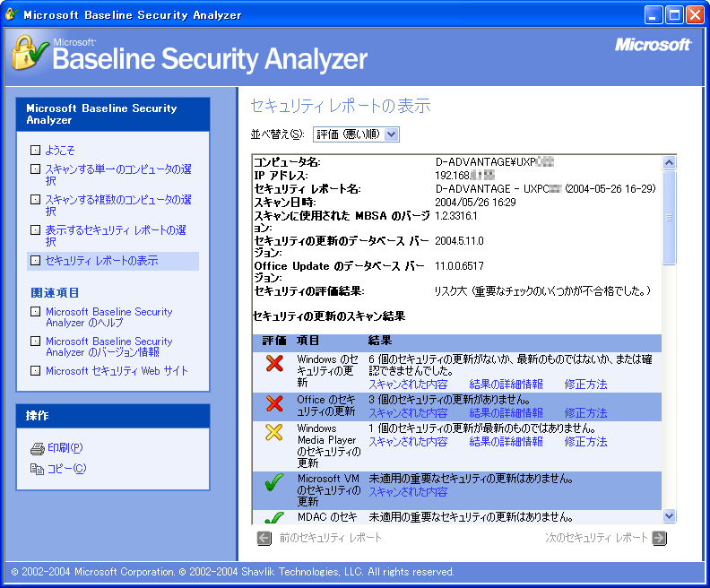Image resolution: width=710 pixels, height=588 pixels.
Task: Click the red X icon for the Windows security updates row
Action: point(274,363)
